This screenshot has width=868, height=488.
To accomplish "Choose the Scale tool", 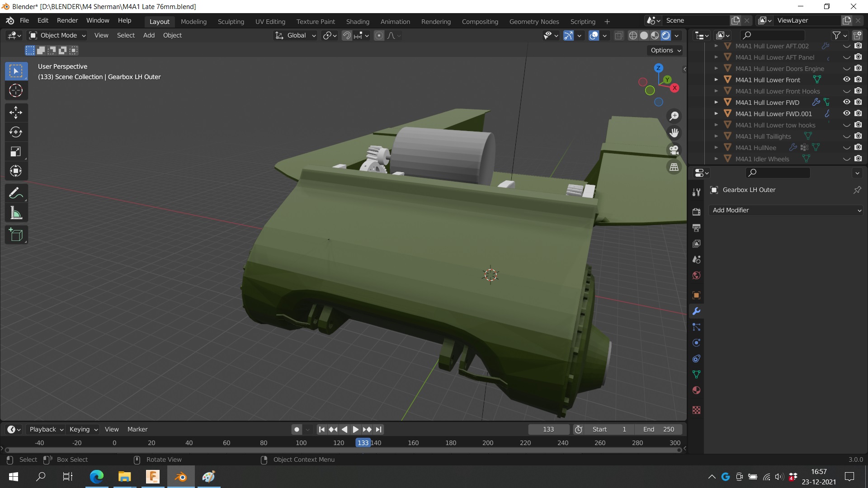I will click(16, 152).
